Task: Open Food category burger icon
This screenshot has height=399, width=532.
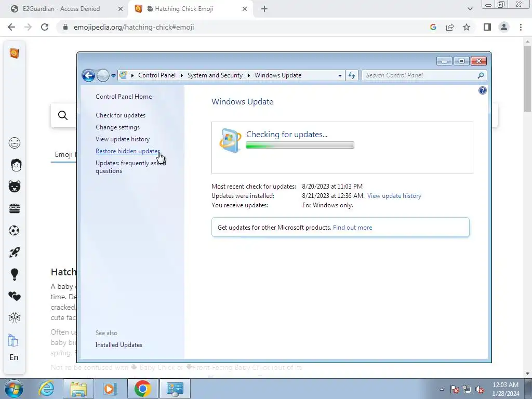Action: 14,209
